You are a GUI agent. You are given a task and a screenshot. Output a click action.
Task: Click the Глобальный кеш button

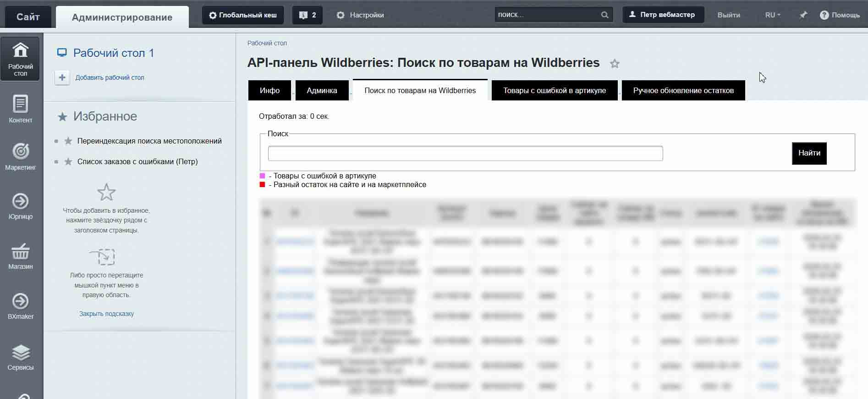(243, 15)
